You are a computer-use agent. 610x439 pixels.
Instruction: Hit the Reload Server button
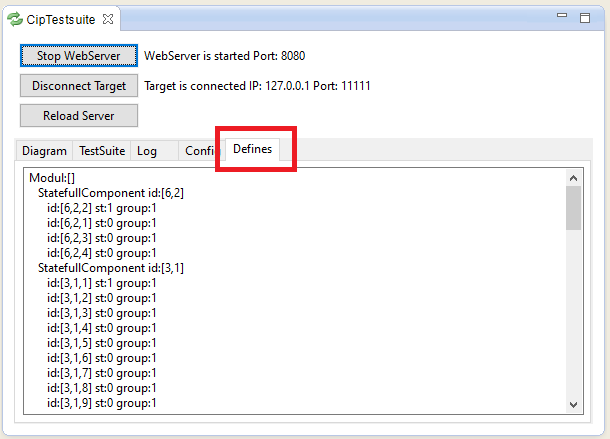(x=79, y=116)
